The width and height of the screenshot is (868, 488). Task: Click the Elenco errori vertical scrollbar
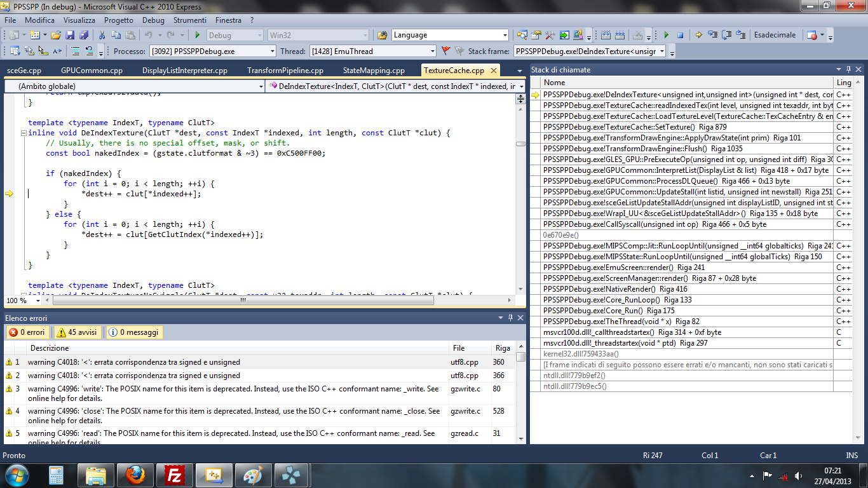pos(520,393)
